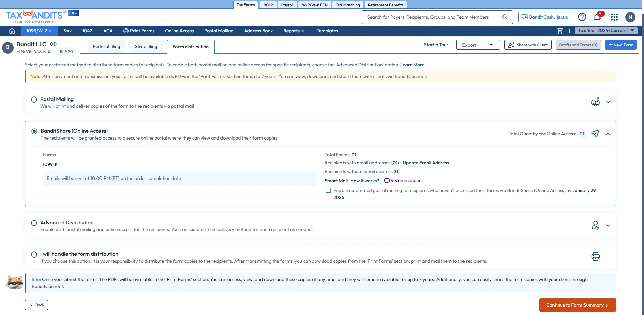
Task: Select I will handle the form distribution
Action: [x=34, y=254]
